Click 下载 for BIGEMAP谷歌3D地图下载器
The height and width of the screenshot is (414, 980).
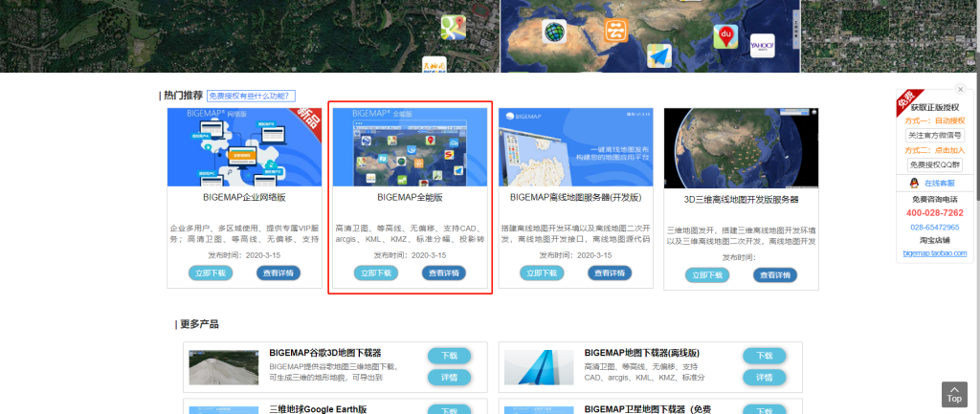pos(450,356)
